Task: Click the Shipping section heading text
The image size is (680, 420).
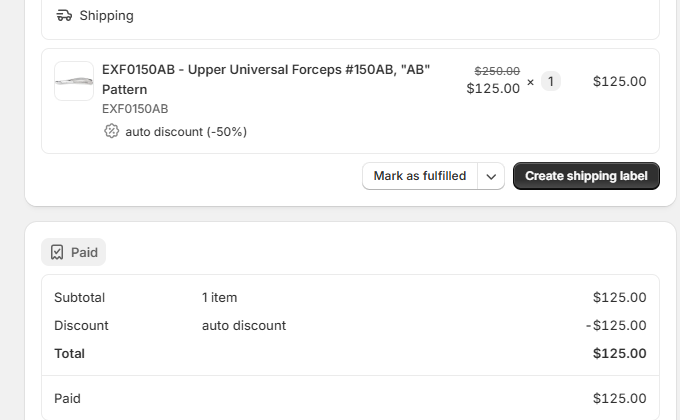Action: 106,16
